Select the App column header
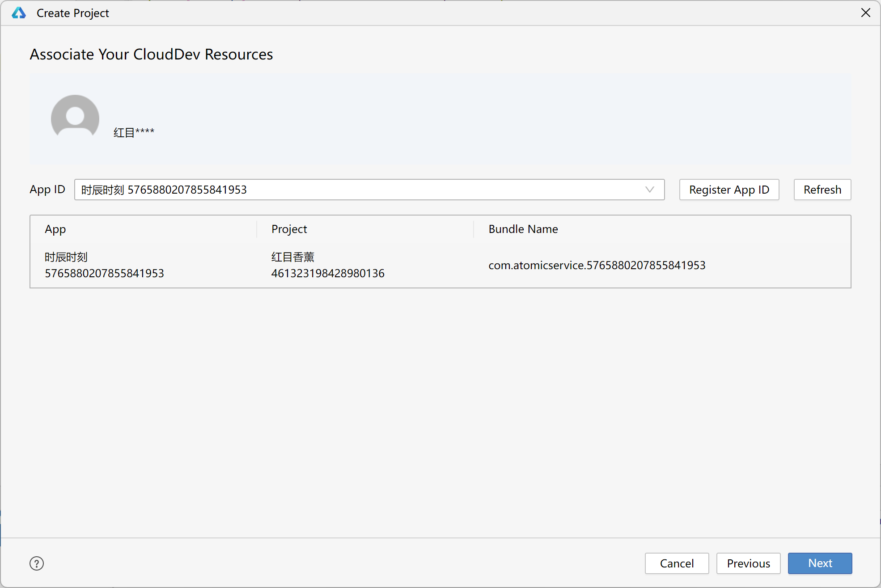Screen dimensions: 881x588 pos(55,229)
